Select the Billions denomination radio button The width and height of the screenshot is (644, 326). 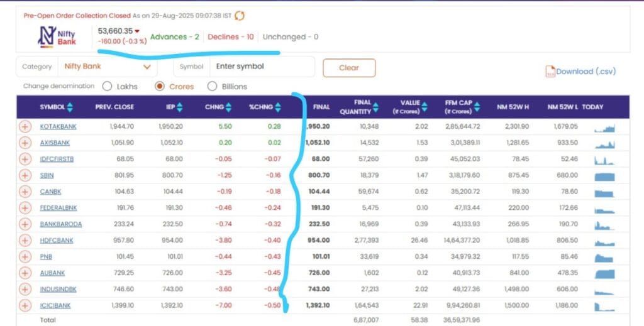coord(212,87)
